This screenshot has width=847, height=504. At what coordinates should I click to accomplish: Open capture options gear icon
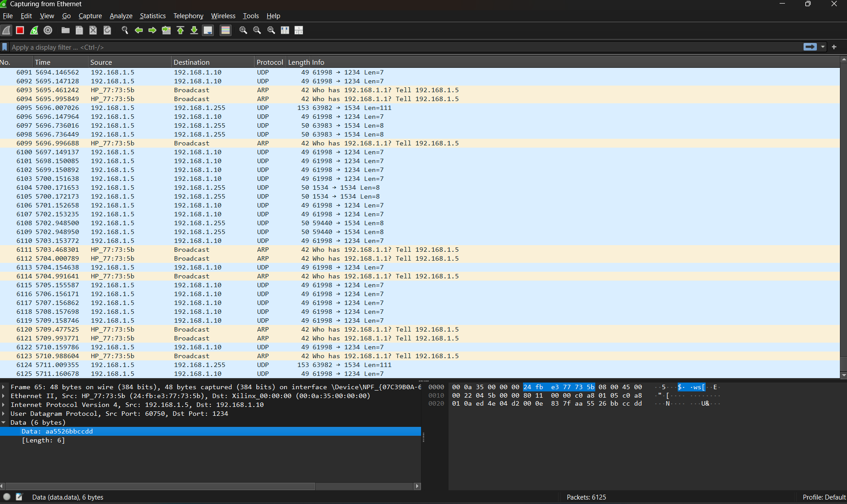pyautogui.click(x=48, y=30)
